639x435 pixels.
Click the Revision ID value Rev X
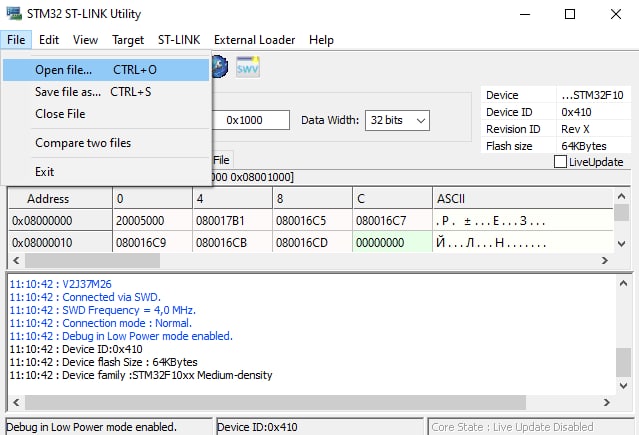pyautogui.click(x=575, y=129)
